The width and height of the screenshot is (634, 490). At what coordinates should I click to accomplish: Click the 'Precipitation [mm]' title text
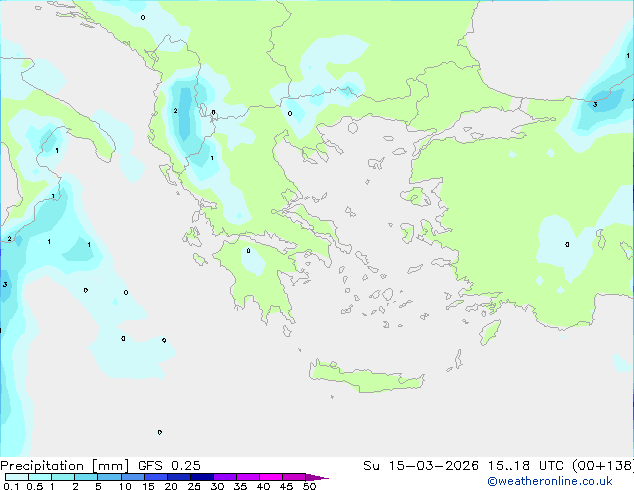[65, 466]
